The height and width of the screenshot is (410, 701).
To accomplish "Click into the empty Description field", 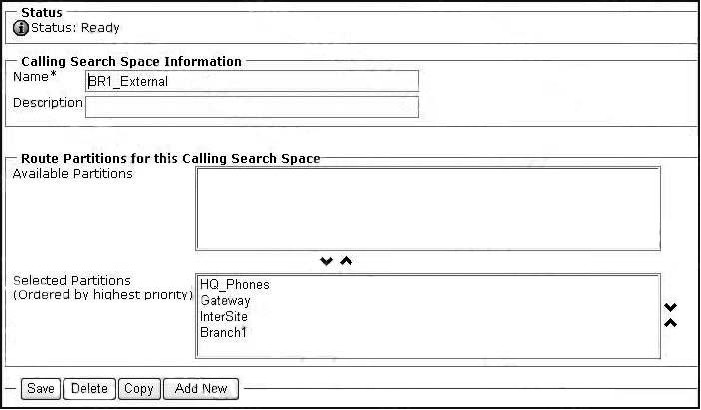I will pos(252,107).
